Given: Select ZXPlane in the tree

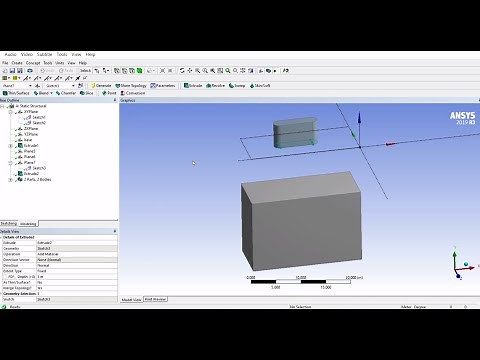Looking at the screenshot, I should tap(31, 129).
